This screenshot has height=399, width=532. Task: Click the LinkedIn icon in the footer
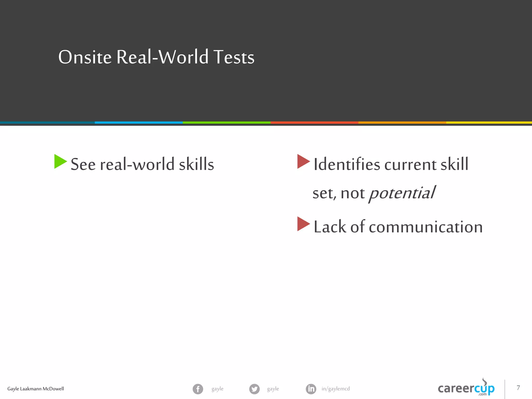[x=311, y=389]
